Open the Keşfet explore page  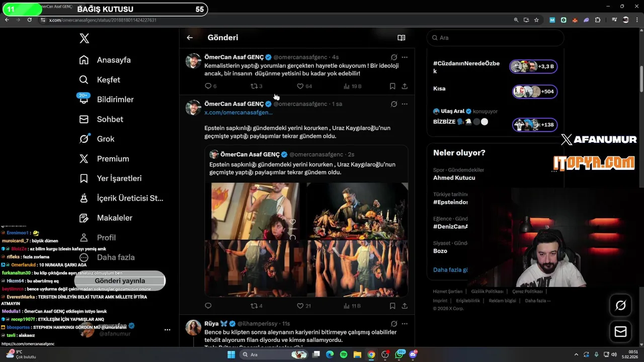(x=100, y=79)
